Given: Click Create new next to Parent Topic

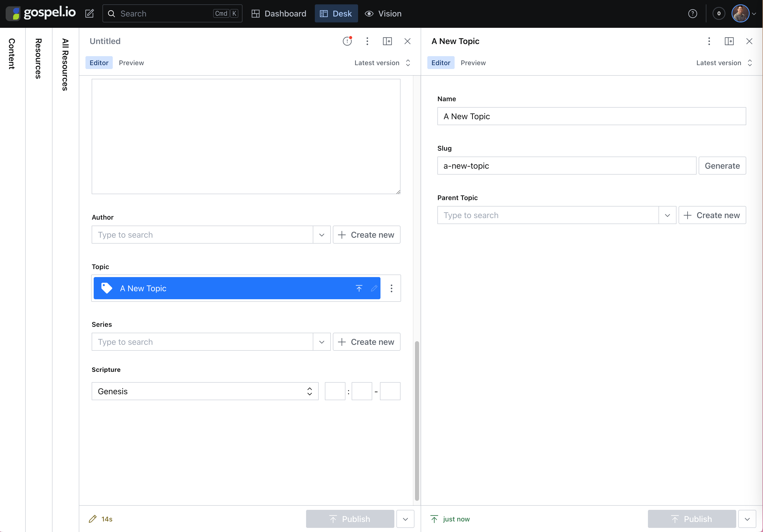Looking at the screenshot, I should 712,215.
